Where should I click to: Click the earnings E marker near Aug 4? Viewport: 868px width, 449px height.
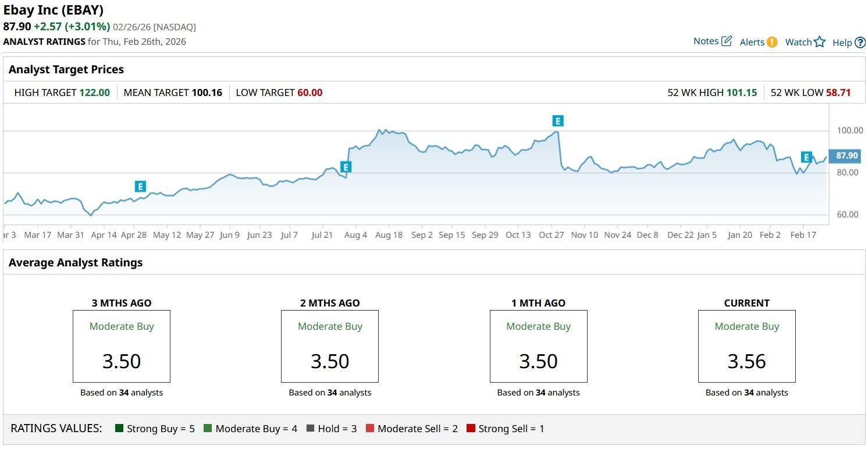346,168
